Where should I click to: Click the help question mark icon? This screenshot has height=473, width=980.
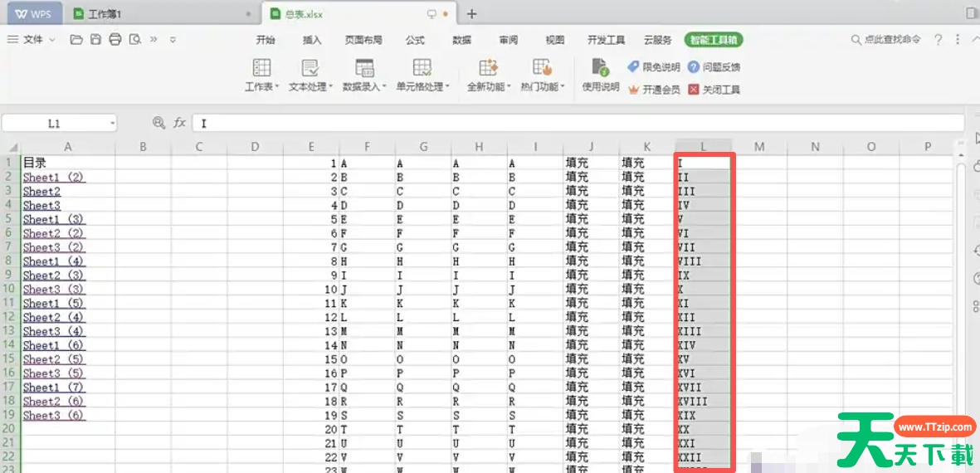tap(939, 39)
